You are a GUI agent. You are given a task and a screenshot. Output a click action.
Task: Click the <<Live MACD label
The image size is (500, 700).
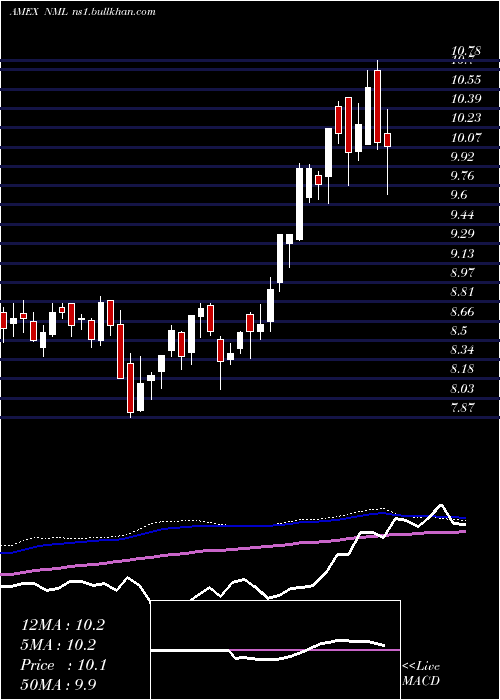tap(421, 673)
